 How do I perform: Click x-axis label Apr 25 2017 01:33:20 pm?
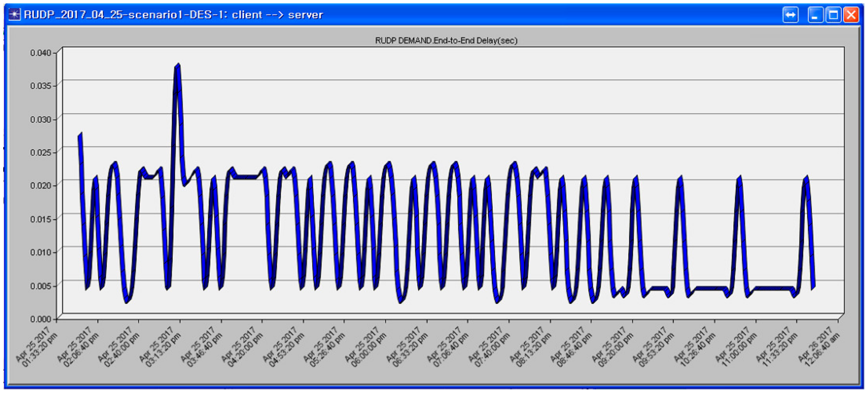[36, 347]
